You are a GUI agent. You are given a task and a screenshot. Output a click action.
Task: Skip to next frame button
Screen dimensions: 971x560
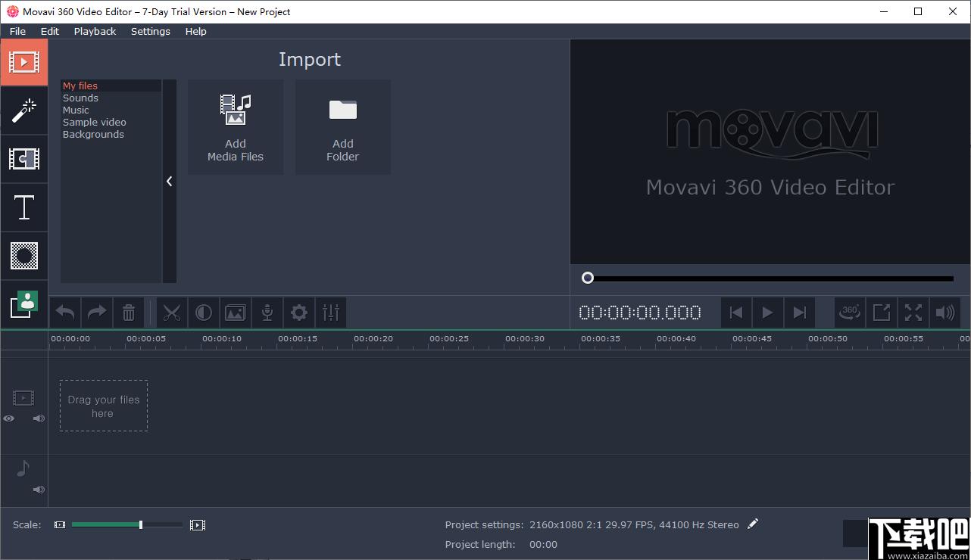(x=799, y=313)
